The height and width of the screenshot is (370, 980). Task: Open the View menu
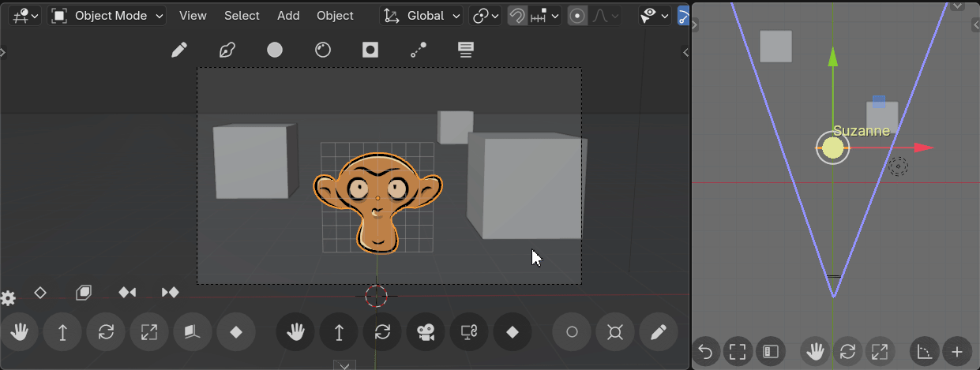coord(193,16)
